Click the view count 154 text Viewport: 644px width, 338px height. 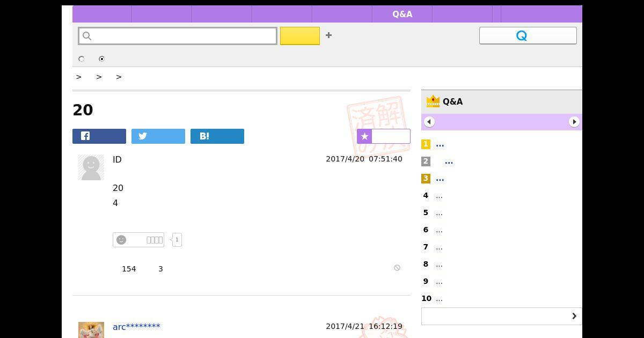tap(129, 269)
